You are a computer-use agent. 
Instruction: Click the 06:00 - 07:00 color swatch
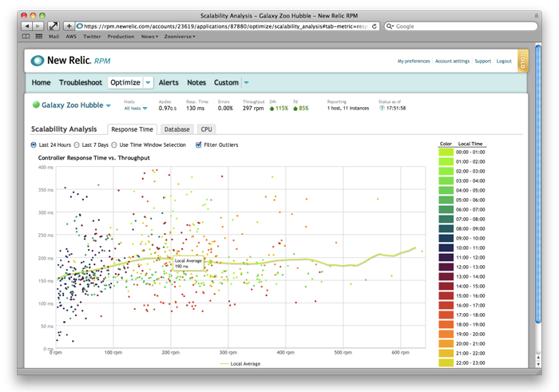(446, 209)
